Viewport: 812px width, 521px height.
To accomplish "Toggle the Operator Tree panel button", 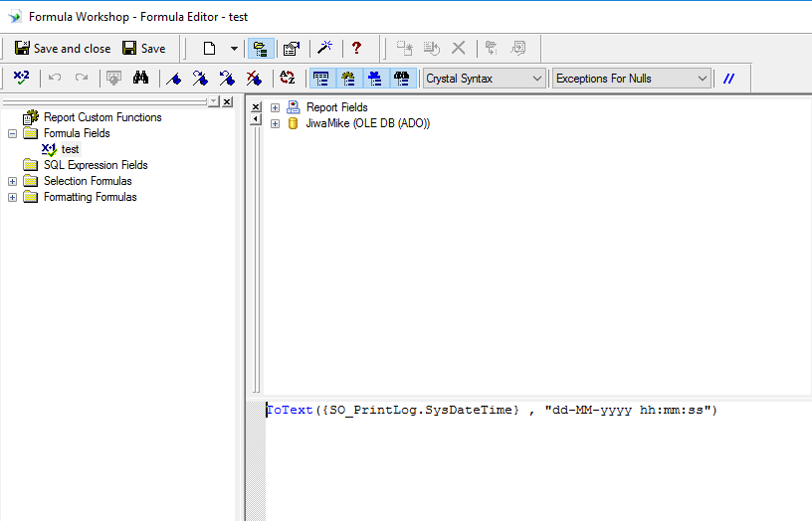I will pyautogui.click(x=401, y=78).
